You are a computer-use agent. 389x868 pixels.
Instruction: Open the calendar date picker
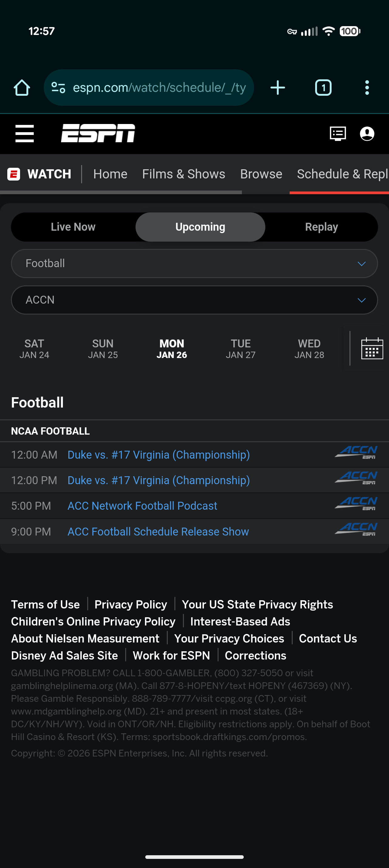click(372, 348)
